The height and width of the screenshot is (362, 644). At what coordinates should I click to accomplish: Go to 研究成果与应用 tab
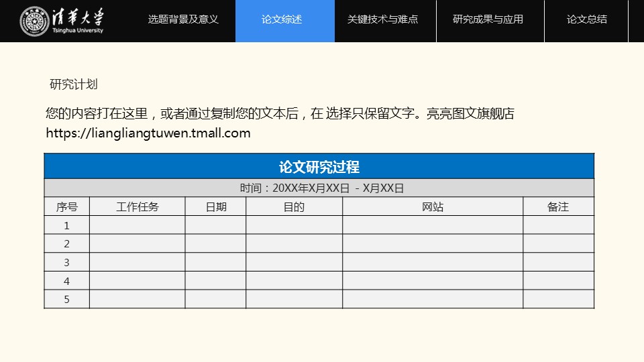click(488, 19)
